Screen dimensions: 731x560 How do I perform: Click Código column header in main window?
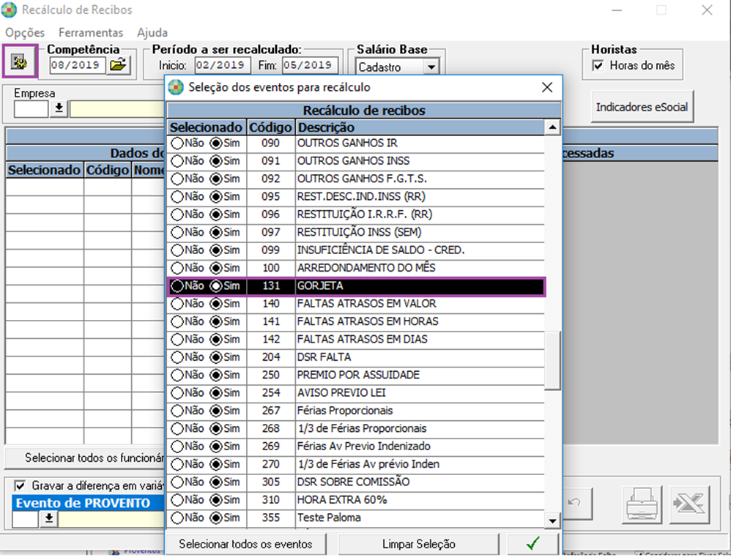(108, 170)
